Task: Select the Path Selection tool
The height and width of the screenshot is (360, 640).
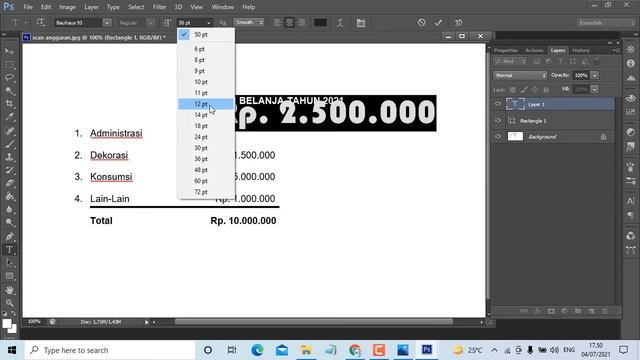Action: coord(9,263)
